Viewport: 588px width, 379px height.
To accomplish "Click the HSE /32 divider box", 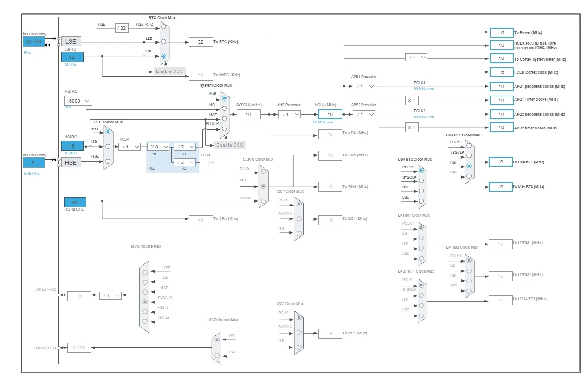I will 122,28.
